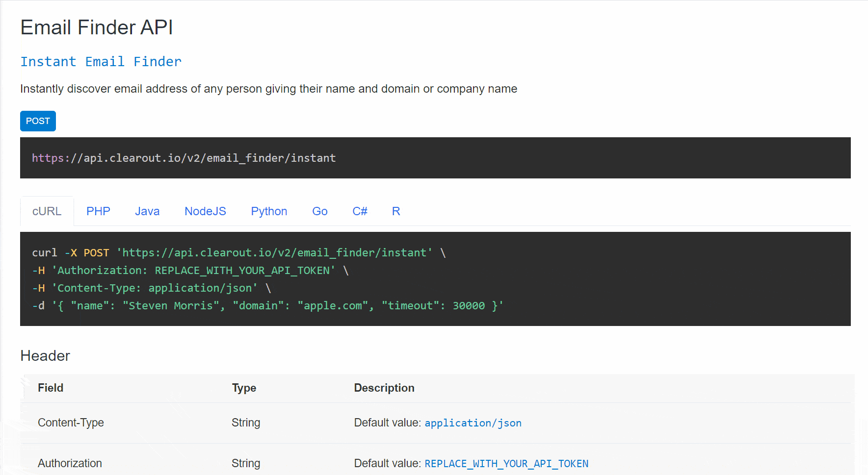View the R code sample
This screenshot has height=475, width=868.
point(396,211)
